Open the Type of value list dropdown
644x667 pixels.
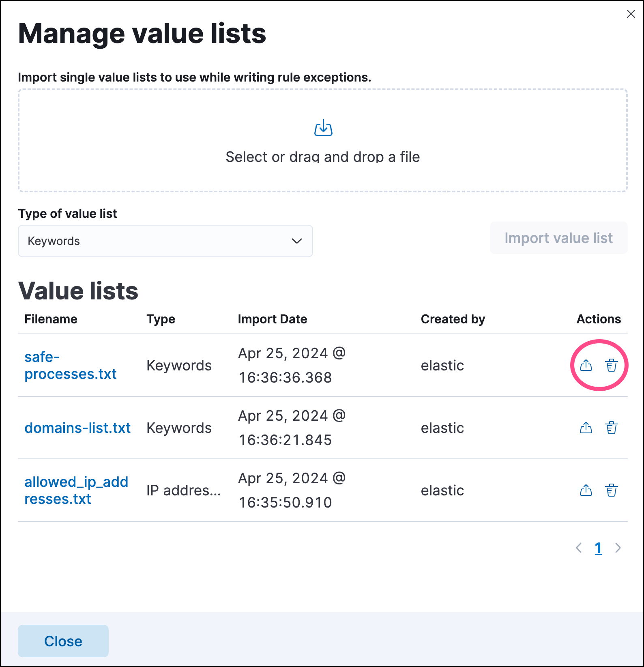(x=165, y=241)
